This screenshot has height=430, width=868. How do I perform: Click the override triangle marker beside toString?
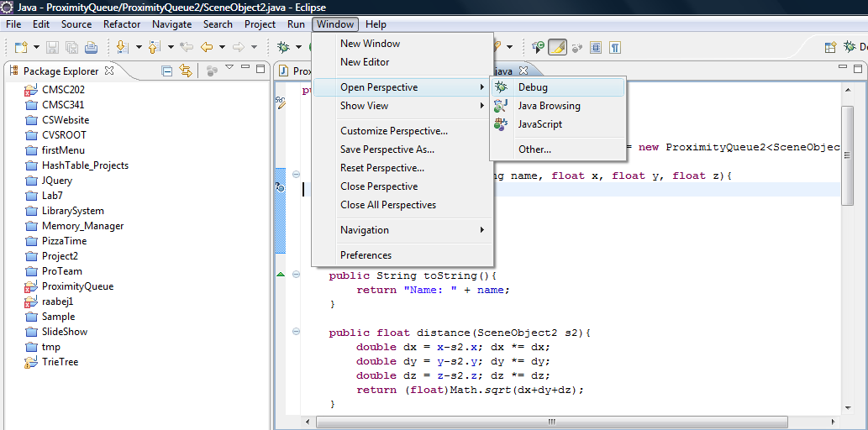pyautogui.click(x=280, y=275)
